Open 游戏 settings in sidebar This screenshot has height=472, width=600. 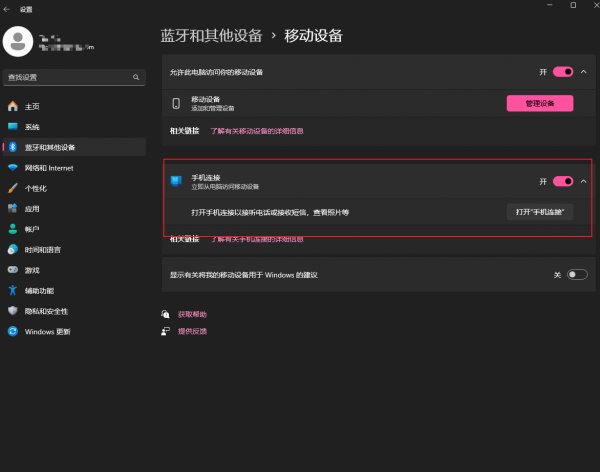click(x=74, y=270)
